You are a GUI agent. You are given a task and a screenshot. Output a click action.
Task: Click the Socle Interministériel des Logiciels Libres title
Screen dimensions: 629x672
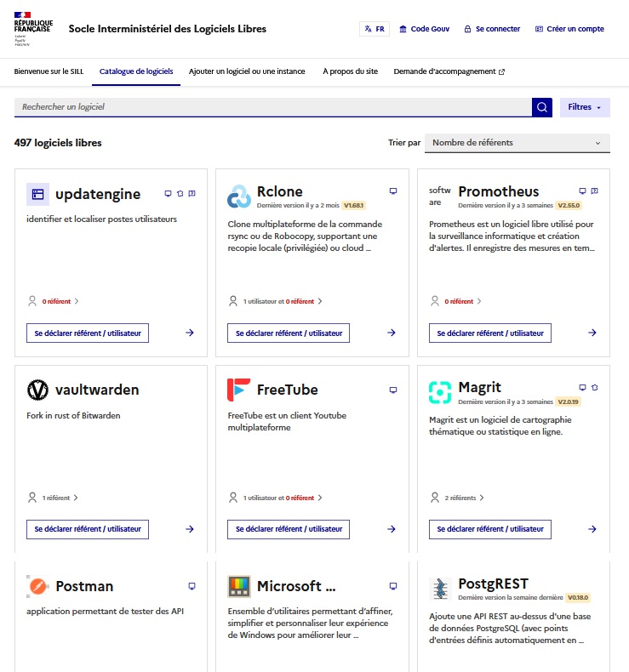(167, 29)
